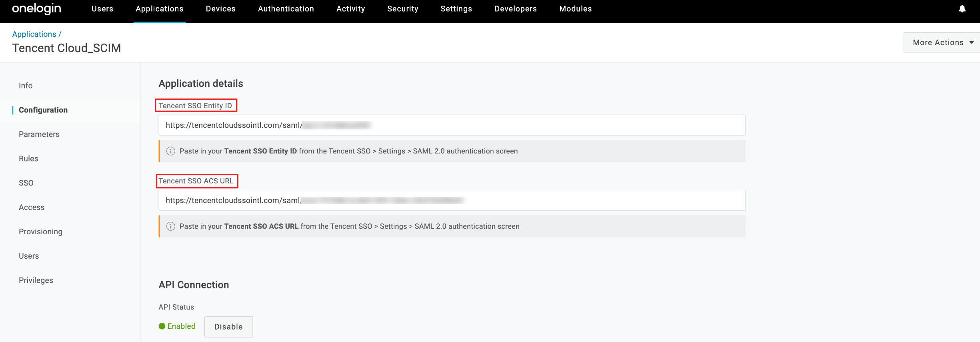Click the Enabled status text
The height and width of the screenshot is (342, 980).
pos(182,326)
